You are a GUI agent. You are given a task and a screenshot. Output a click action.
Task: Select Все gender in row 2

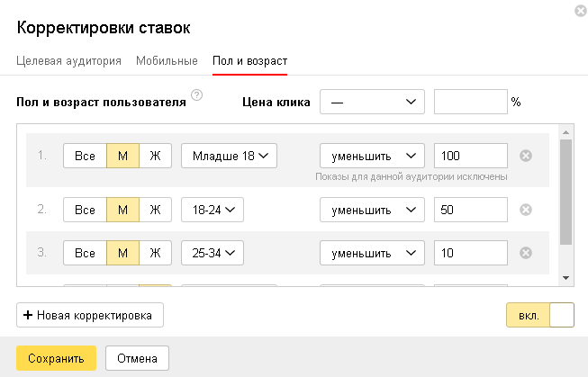coord(85,210)
